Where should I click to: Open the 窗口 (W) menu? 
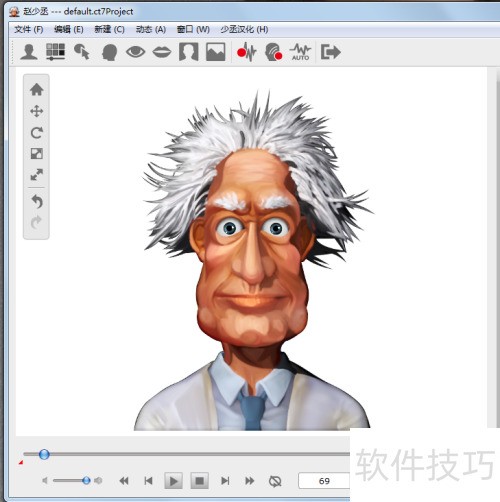coord(193,30)
